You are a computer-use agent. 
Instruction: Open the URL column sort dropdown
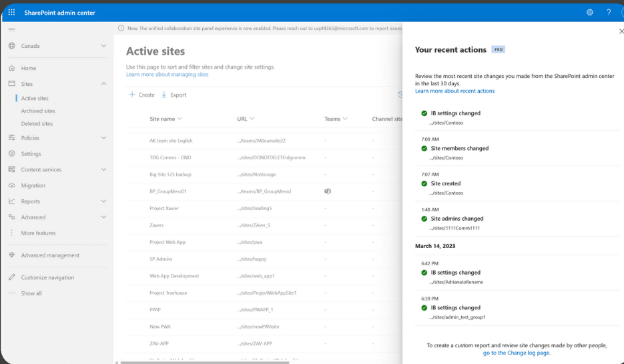[x=252, y=119]
